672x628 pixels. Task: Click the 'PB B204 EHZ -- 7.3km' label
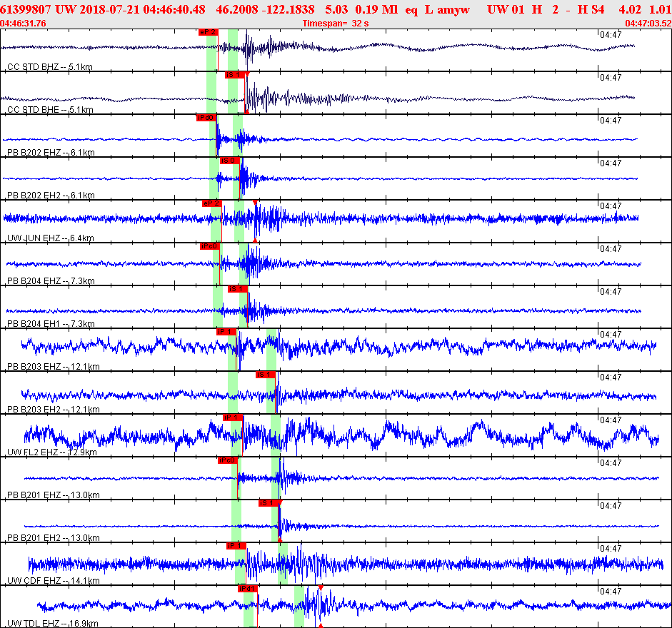coord(51,281)
